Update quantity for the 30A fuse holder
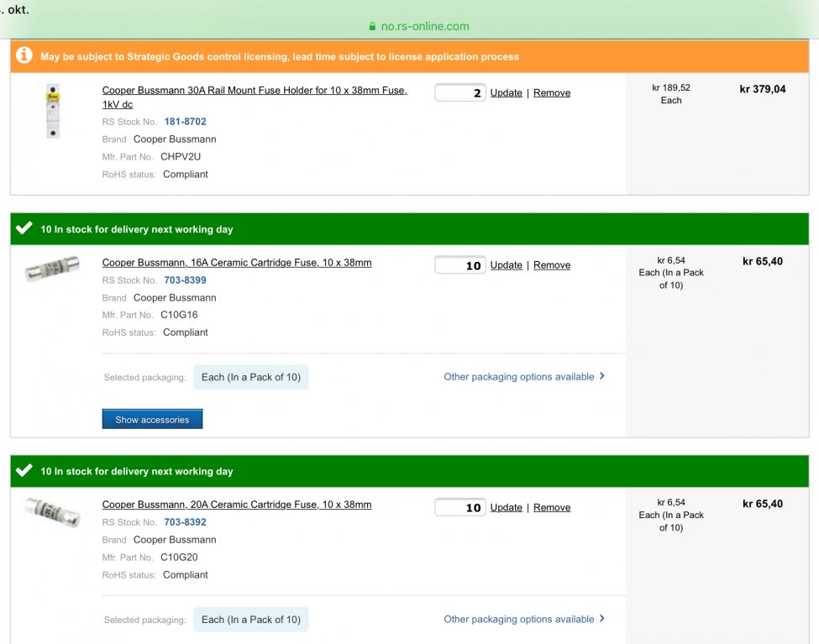 click(506, 93)
